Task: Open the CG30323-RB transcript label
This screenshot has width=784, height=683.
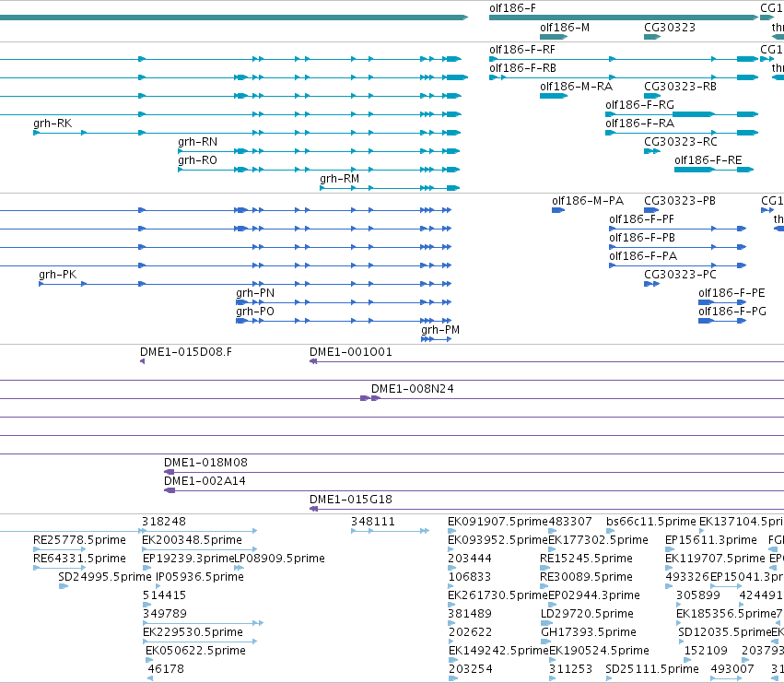Action: 680,87
